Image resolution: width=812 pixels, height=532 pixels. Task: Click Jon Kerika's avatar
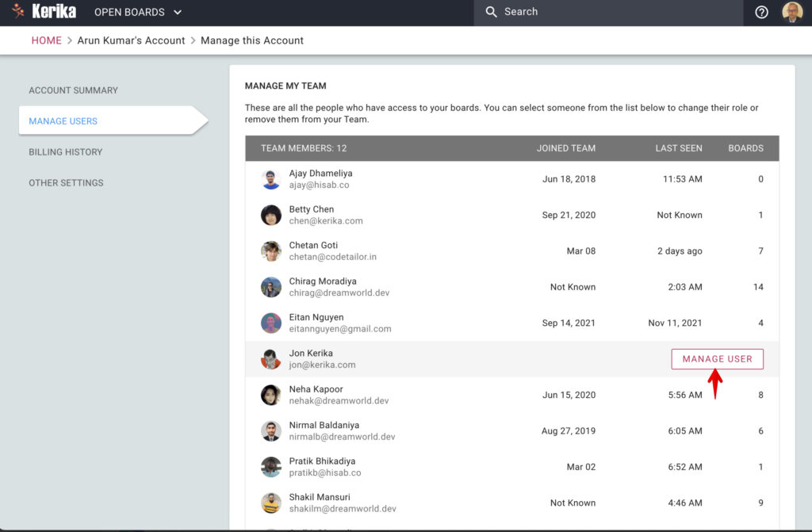coord(271,359)
